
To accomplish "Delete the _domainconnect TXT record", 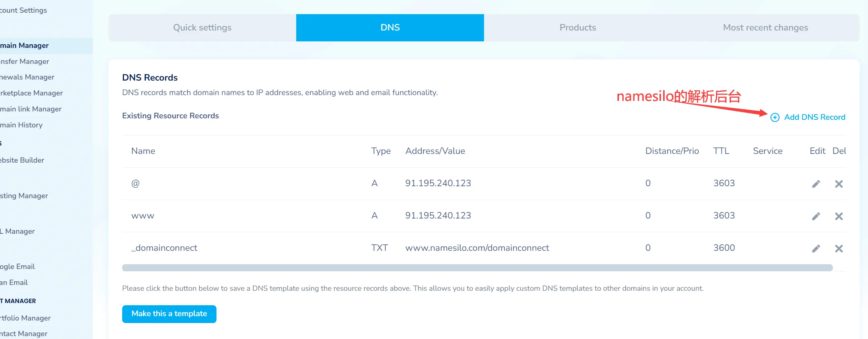I will click(839, 249).
